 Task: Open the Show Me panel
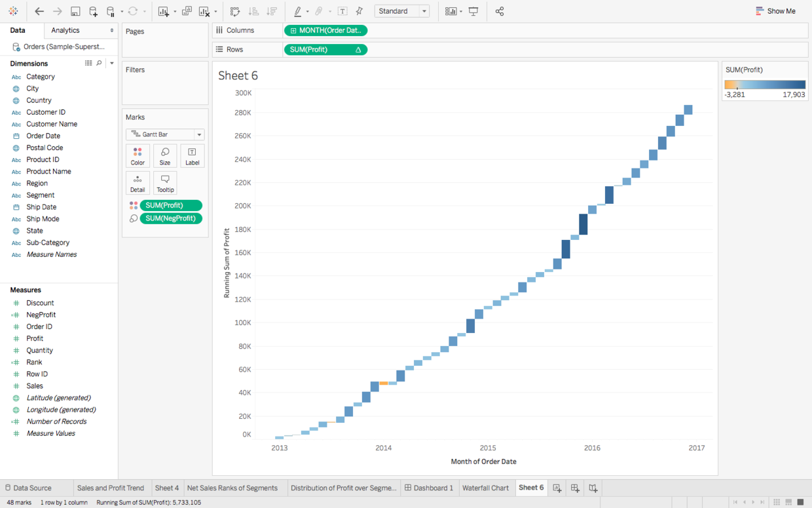(775, 11)
